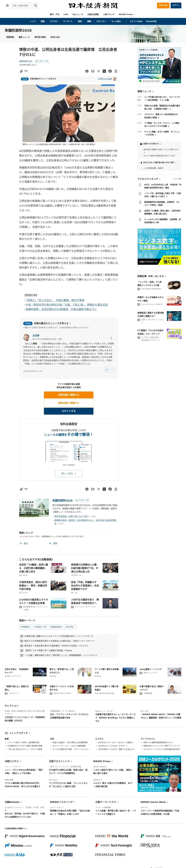Viewport: 186px width, 868px height.
Task: Click the HPCシステムズ advertisement banner
Action: pos(159,65)
